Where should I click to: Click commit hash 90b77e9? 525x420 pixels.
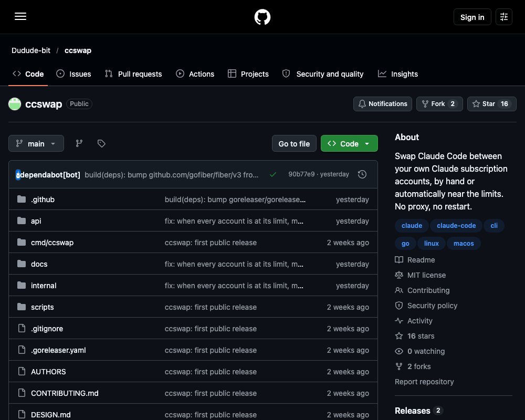(301, 174)
